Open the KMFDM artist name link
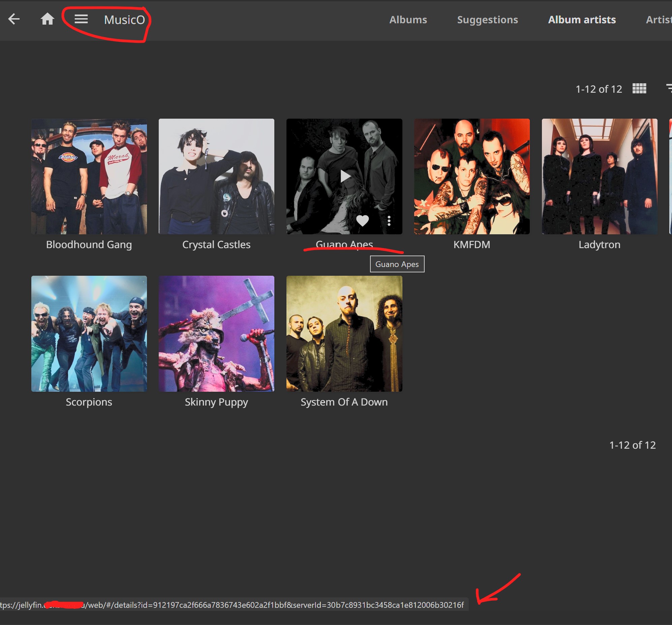 point(471,244)
